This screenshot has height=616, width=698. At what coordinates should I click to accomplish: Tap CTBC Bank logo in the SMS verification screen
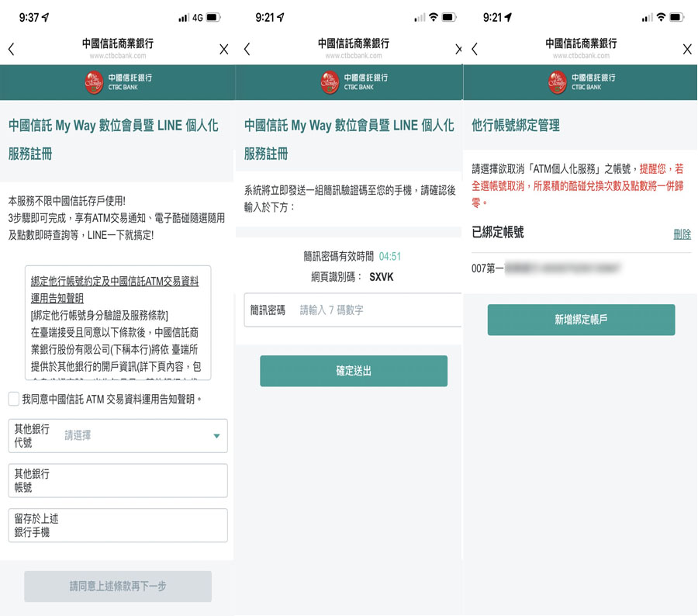tap(353, 81)
